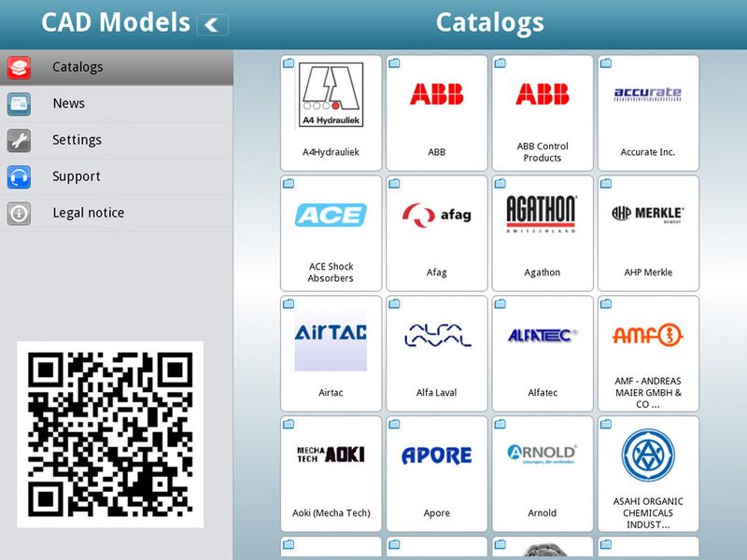Click the folder icon on Accurate Inc. card

pos(606,63)
